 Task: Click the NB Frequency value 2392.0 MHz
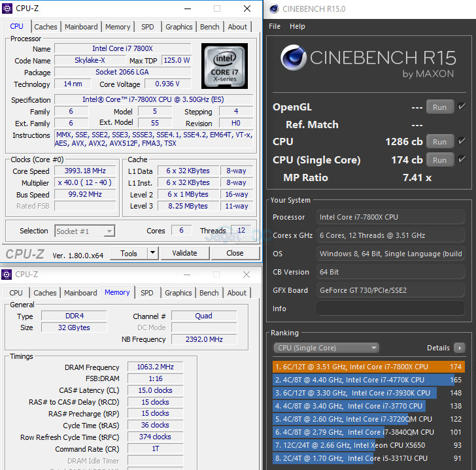point(204,339)
